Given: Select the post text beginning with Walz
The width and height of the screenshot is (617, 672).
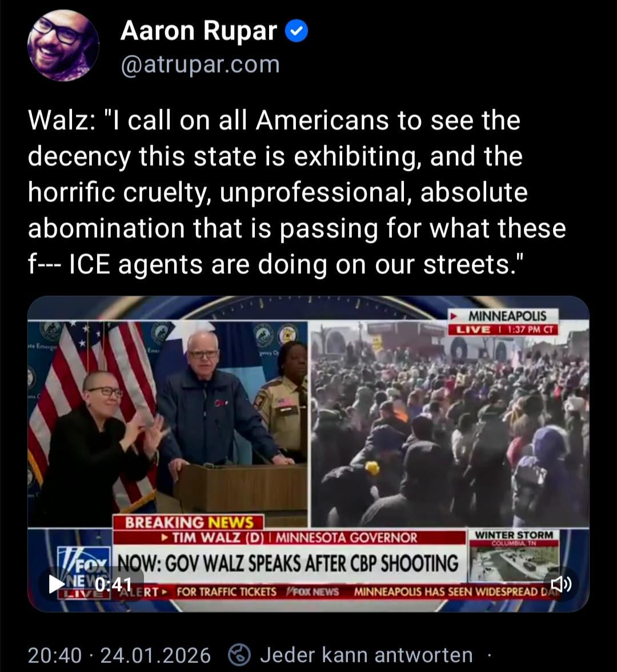Looking at the screenshot, I should pyautogui.click(x=297, y=192).
